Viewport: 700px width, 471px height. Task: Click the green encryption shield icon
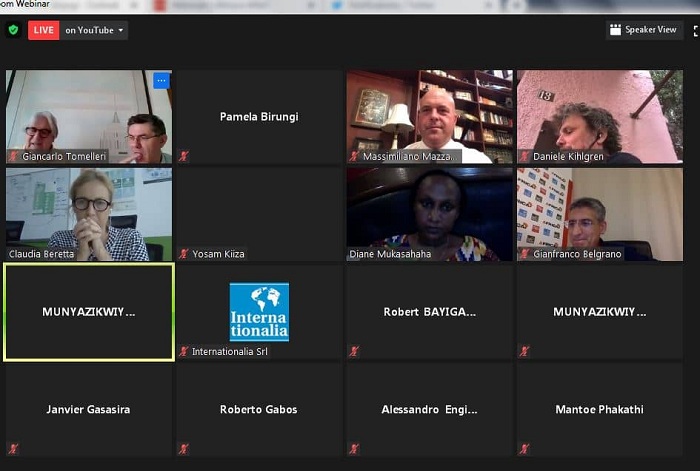pyautogui.click(x=13, y=30)
